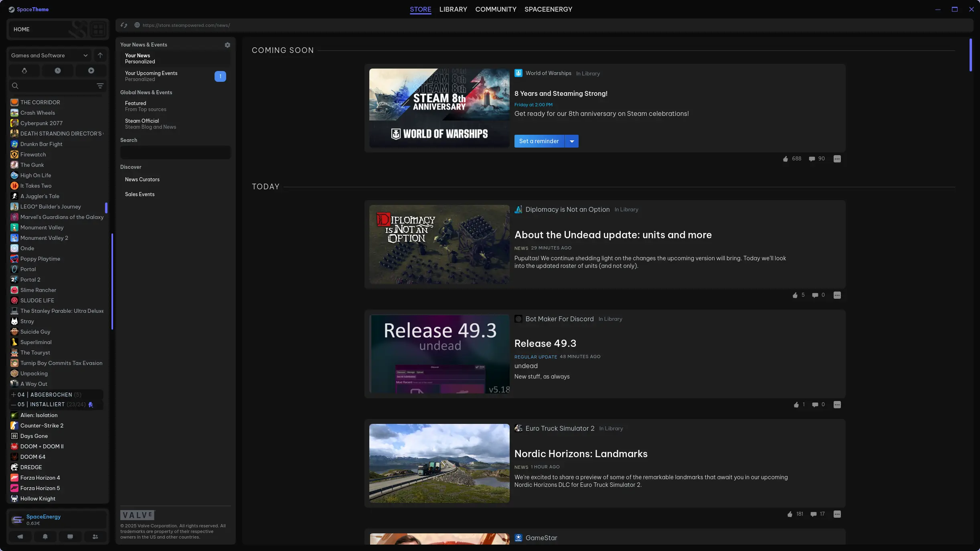Open news settings gear icon
The height and width of the screenshot is (551, 980).
pyautogui.click(x=227, y=45)
